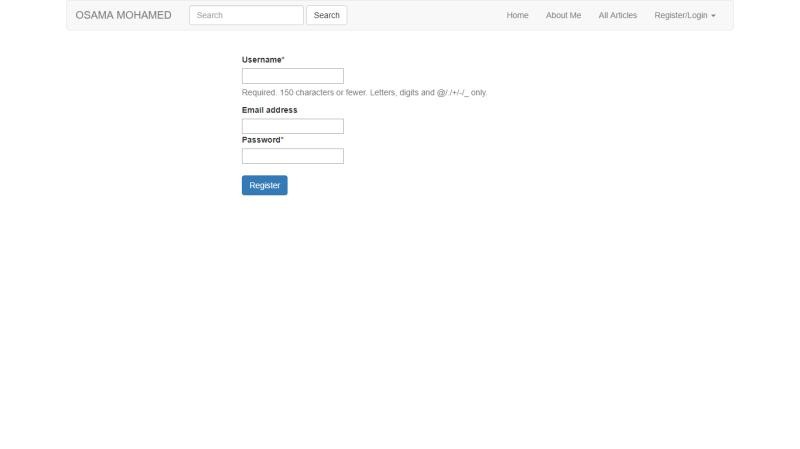
Task: Select the Email address input field
Action: 293,126
